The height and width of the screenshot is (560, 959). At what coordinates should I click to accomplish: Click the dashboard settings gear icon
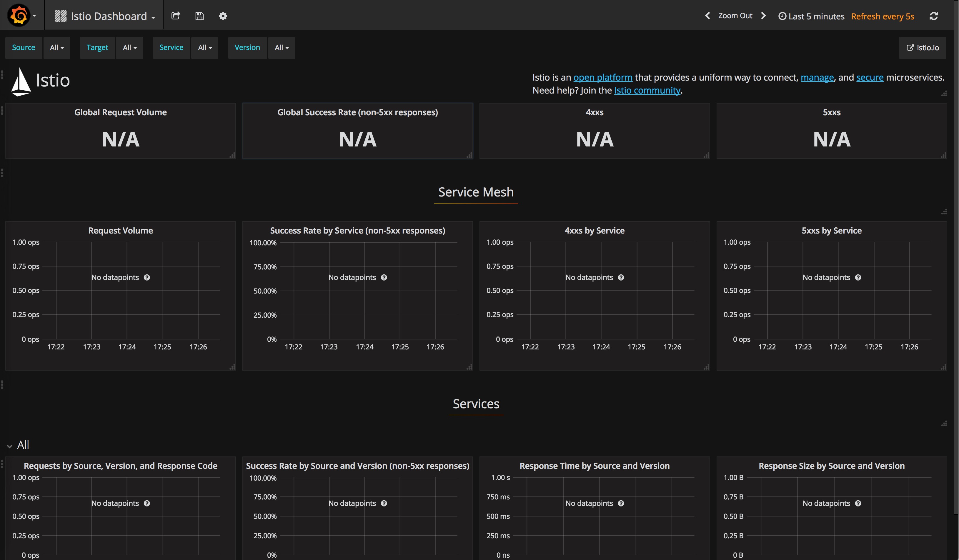[223, 16]
